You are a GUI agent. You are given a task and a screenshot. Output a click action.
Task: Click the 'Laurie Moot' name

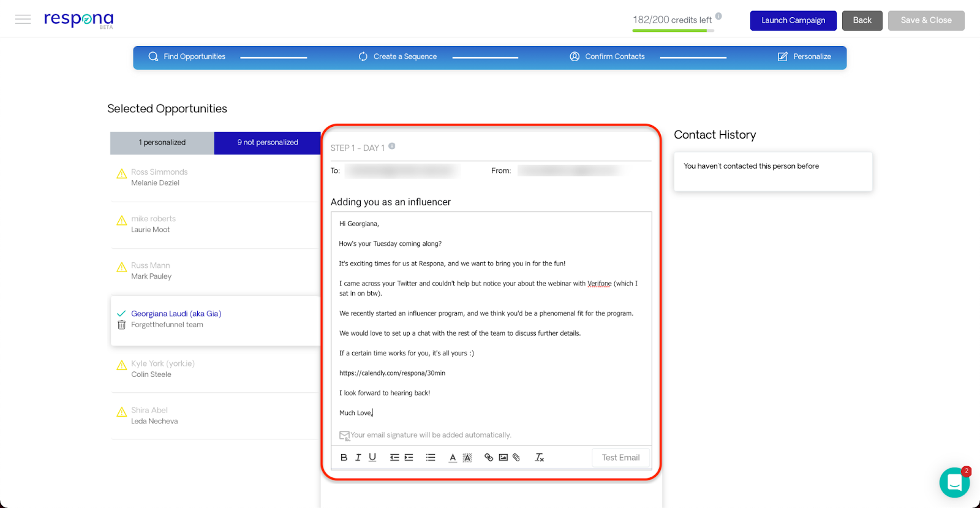coord(150,230)
